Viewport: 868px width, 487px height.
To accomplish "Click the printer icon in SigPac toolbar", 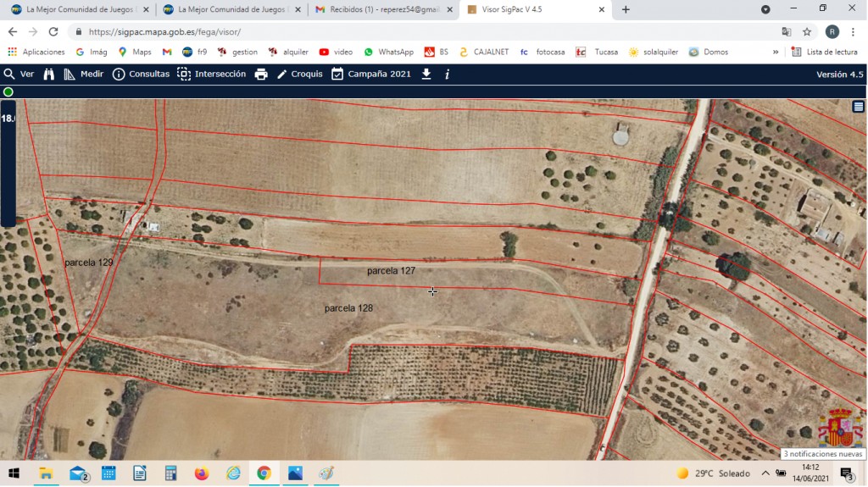I will tap(261, 75).
